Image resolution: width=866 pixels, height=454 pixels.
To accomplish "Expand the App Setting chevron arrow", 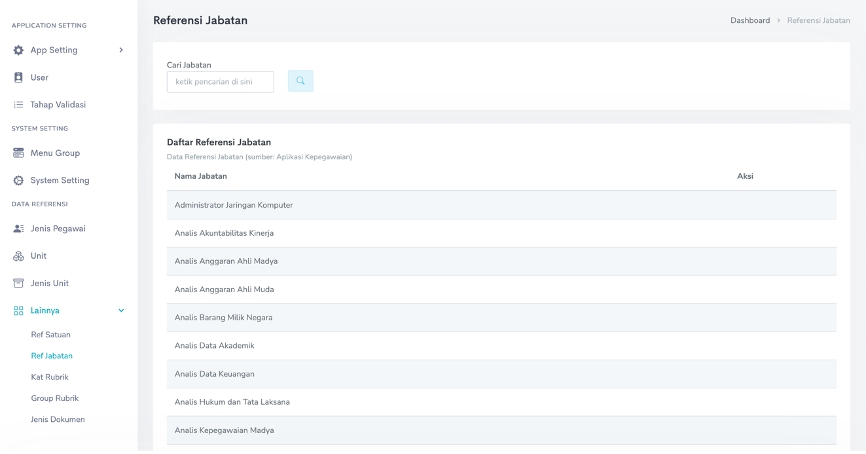I will pos(121,50).
